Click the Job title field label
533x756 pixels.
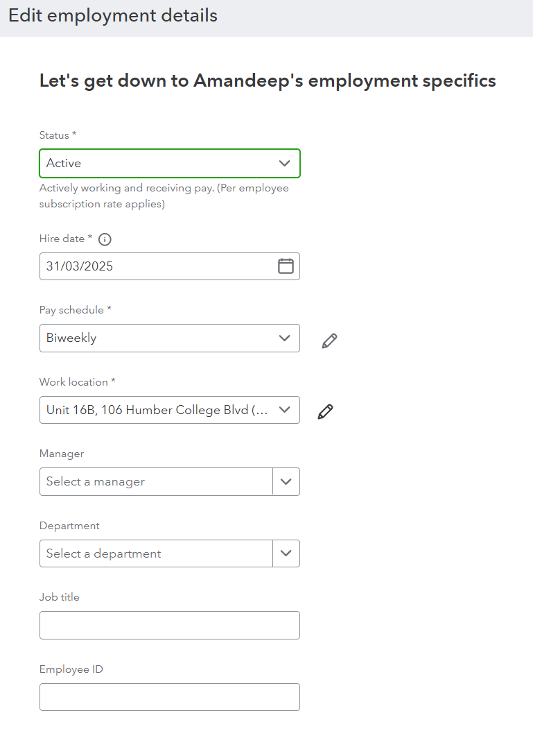coord(60,597)
